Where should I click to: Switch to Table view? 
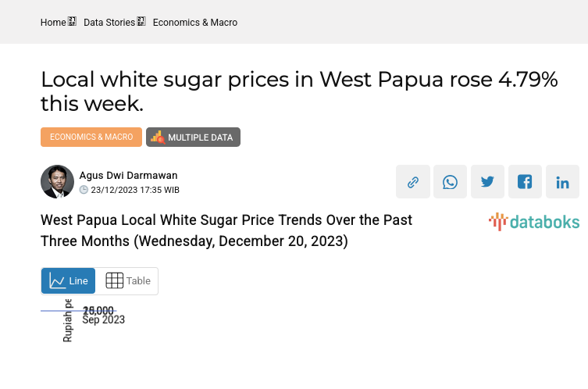coord(128,281)
